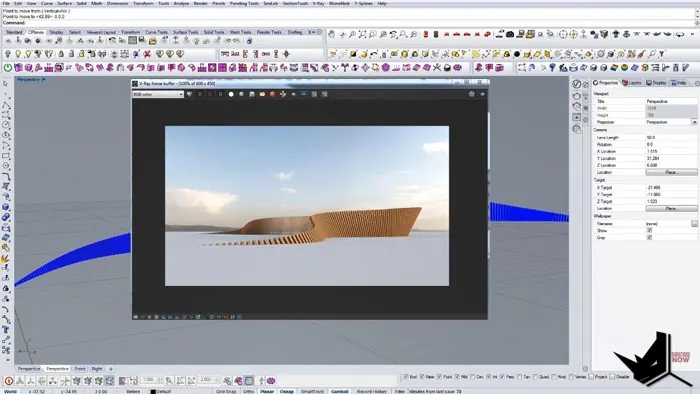Click the X Target value field

tap(671, 188)
